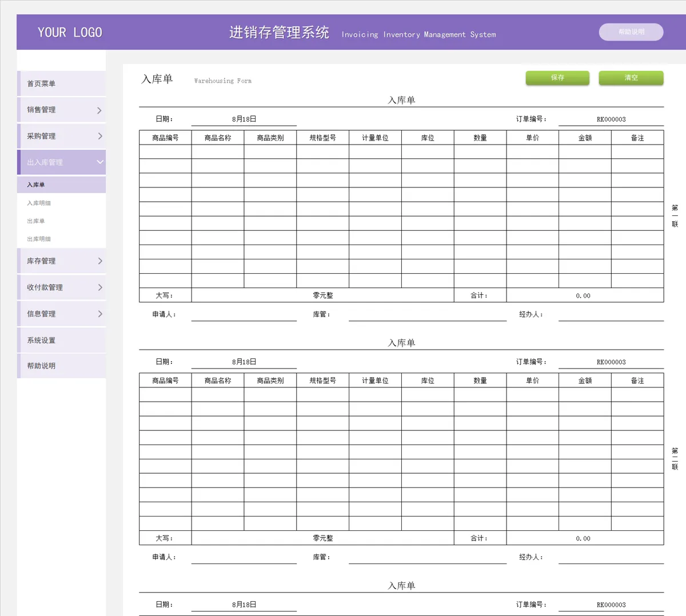Screen dimensions: 686x616
Task: Click the green 清空 button
Action: click(x=631, y=78)
